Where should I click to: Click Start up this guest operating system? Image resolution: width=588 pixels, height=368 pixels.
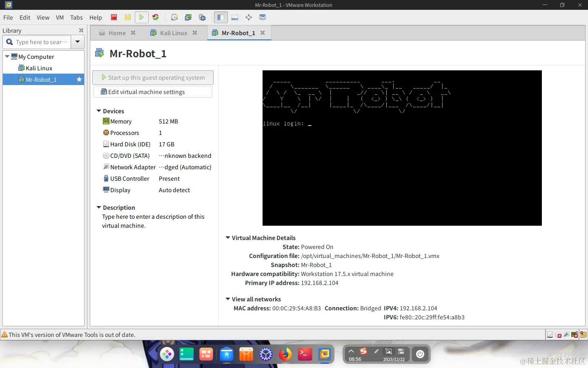[x=153, y=78]
